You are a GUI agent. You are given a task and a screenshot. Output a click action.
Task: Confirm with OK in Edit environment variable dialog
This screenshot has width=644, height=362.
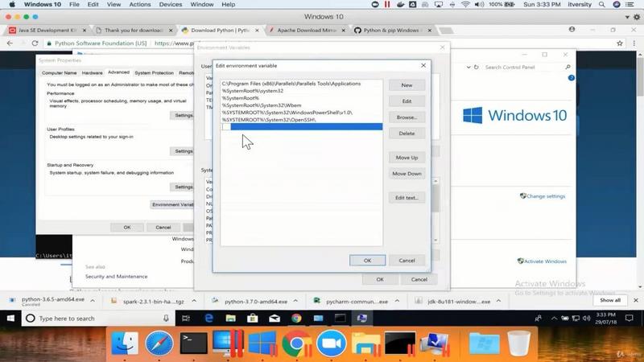point(367,260)
